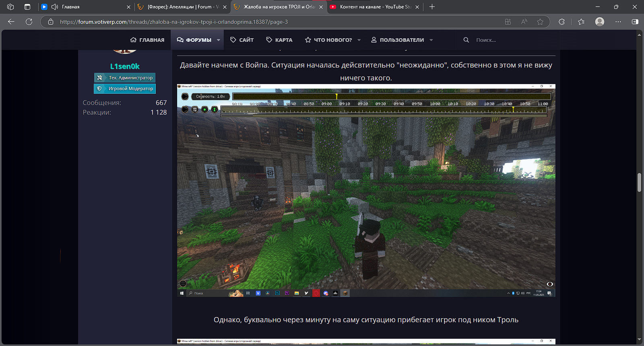The height and width of the screenshot is (346, 644).
Task: Mute audio in the Главная tab
Action: click(55, 7)
